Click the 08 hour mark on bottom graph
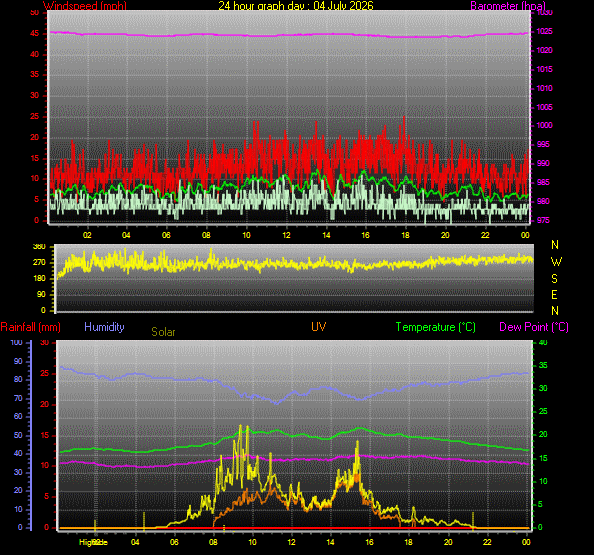This screenshot has width=594, height=555. click(213, 542)
